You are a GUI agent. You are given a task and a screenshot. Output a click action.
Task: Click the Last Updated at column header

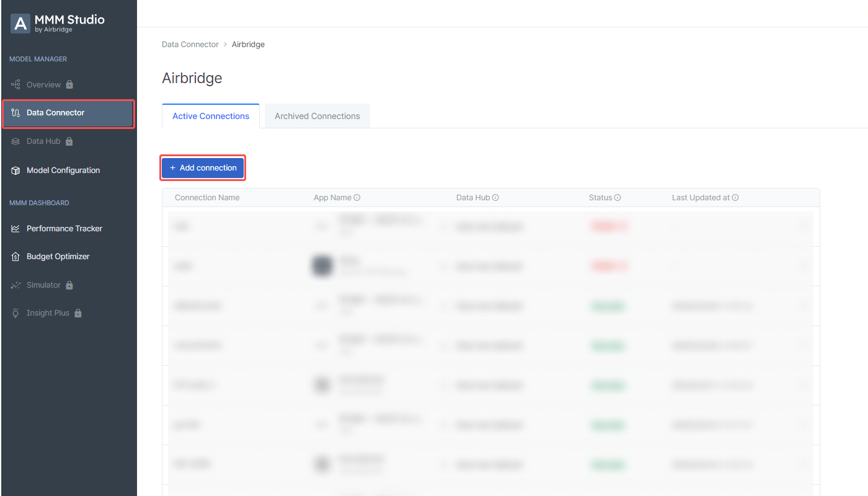(701, 198)
